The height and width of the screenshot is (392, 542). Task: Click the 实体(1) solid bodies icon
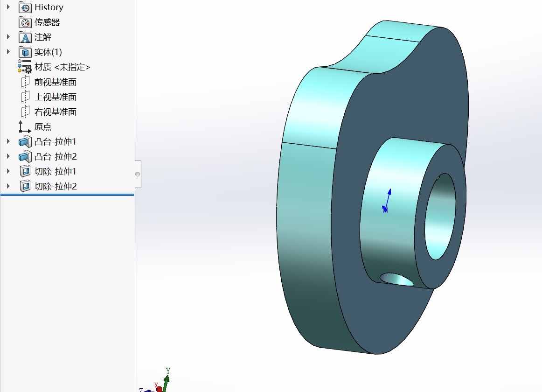(x=25, y=52)
